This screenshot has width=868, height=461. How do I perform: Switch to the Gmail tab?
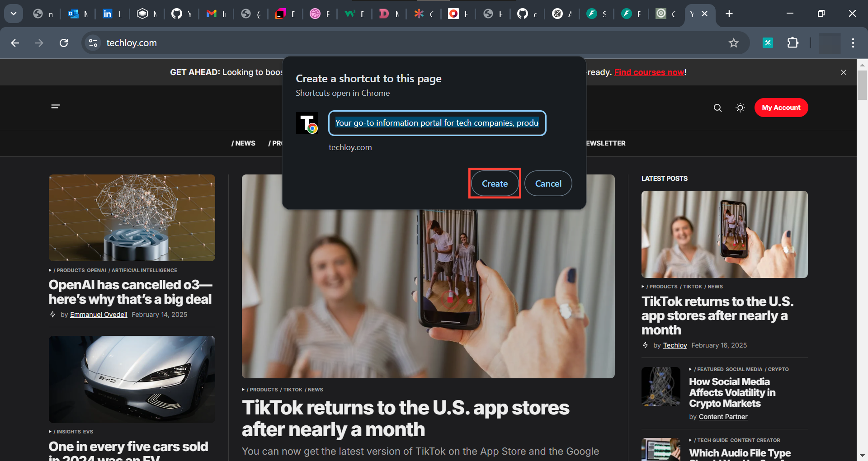(216, 14)
